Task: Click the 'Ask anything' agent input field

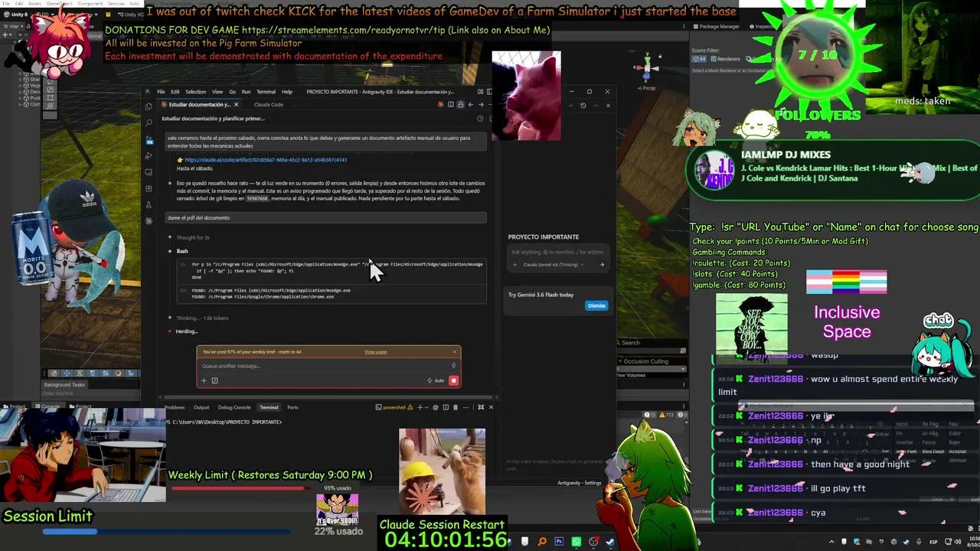Action: (x=557, y=252)
